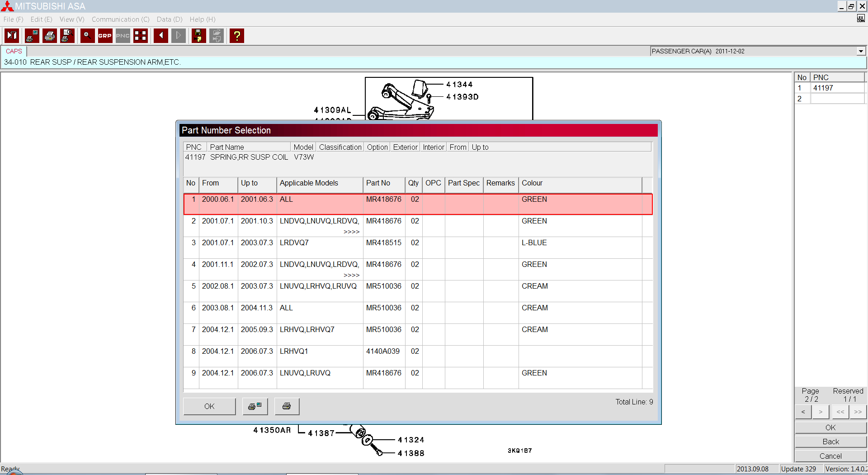
Task: Click the Cancel button in right panel
Action: [830, 456]
